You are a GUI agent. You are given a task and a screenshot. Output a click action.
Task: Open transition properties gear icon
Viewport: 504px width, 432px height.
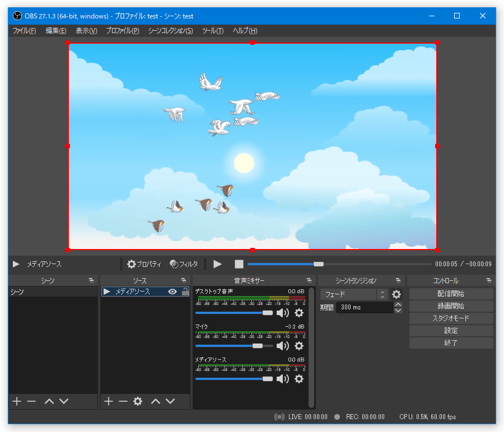[x=396, y=294]
